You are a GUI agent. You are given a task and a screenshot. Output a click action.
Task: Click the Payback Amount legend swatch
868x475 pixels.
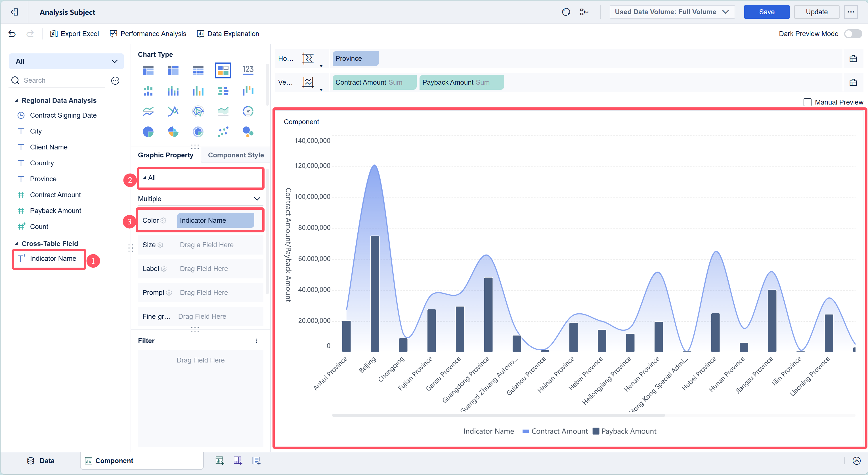click(596, 432)
